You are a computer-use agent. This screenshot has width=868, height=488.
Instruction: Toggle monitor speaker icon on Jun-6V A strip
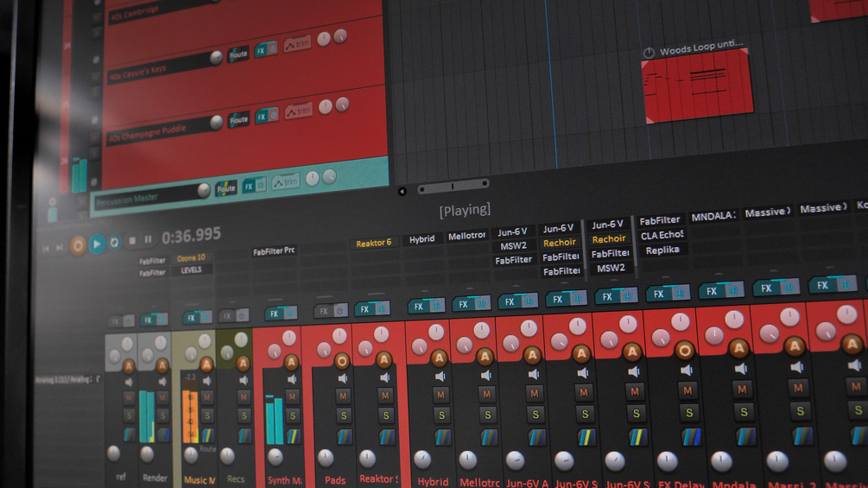[534, 375]
